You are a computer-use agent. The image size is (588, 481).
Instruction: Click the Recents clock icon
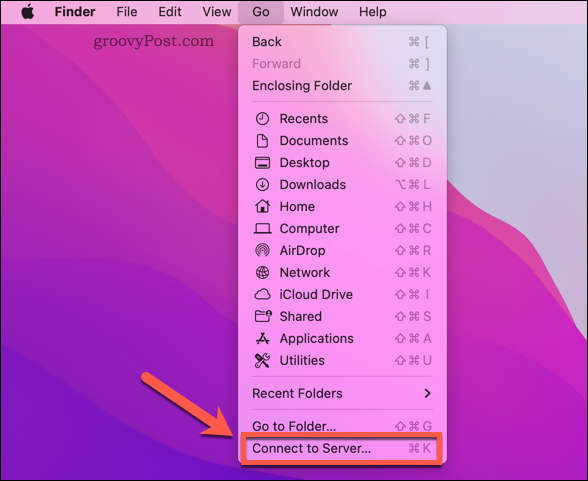262,119
